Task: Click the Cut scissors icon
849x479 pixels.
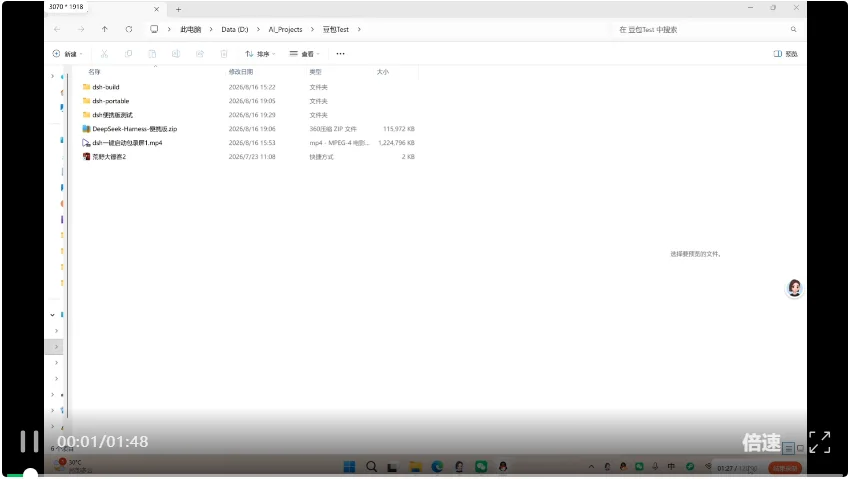Action: tap(105, 54)
